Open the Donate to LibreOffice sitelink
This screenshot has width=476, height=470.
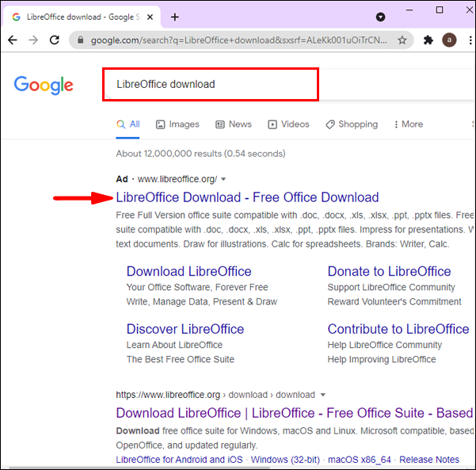click(x=389, y=271)
